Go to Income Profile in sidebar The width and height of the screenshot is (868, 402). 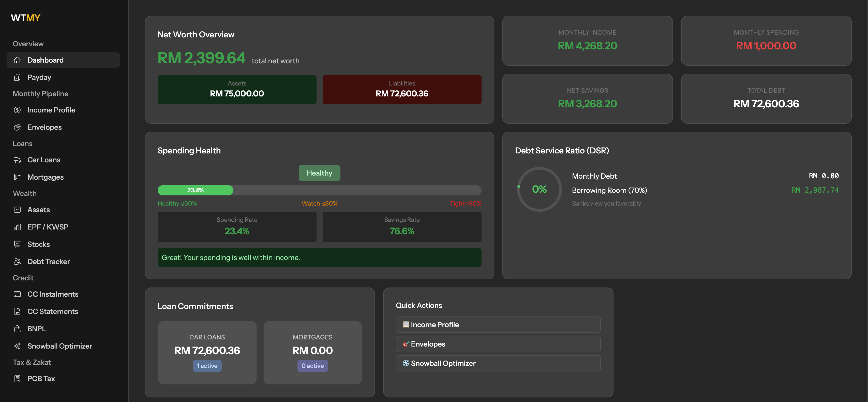[x=63, y=110]
